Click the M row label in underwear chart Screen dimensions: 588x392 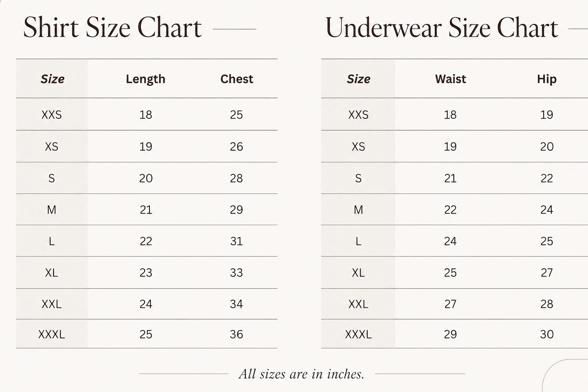pyautogui.click(x=358, y=210)
